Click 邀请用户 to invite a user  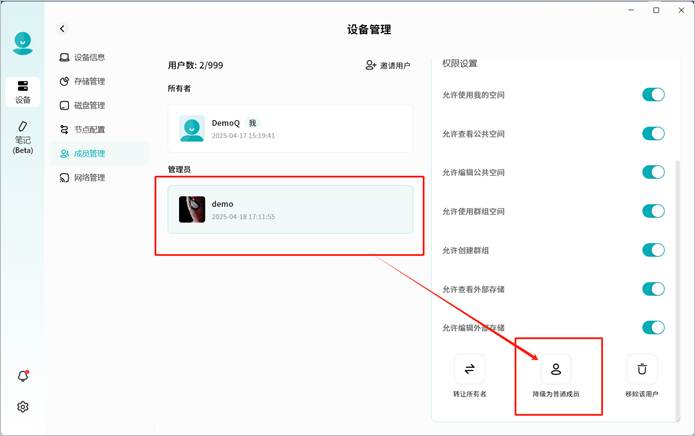(x=389, y=65)
